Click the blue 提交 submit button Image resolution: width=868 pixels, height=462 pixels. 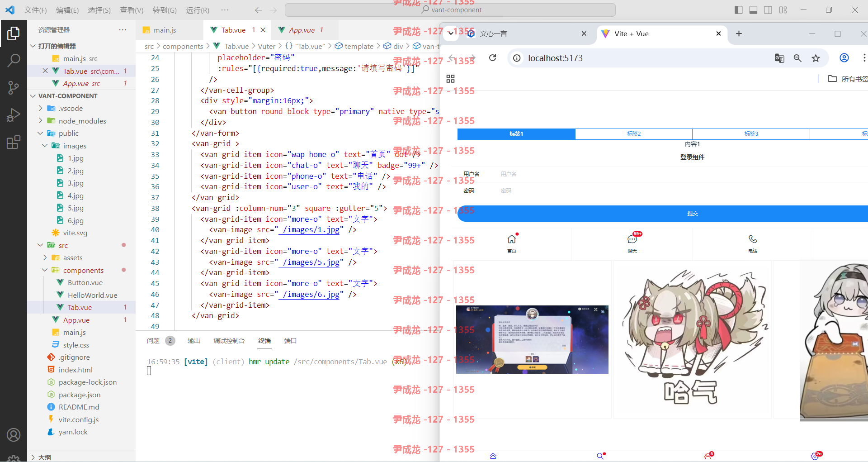coord(663,214)
